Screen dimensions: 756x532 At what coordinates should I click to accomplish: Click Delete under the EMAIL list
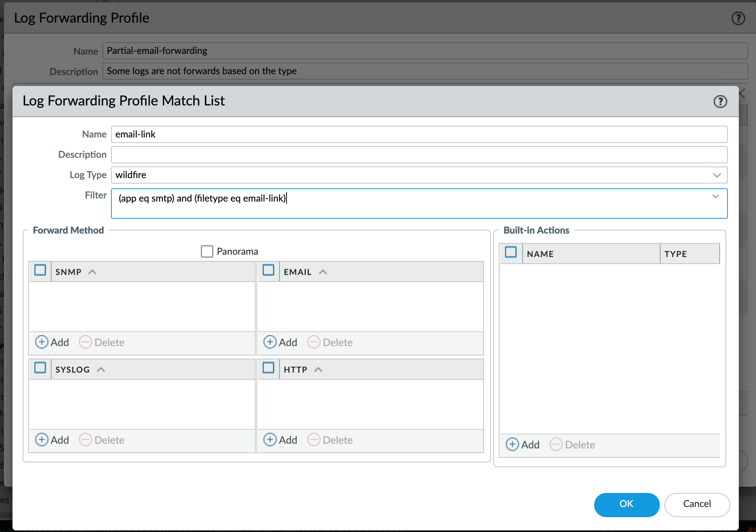pyautogui.click(x=330, y=342)
